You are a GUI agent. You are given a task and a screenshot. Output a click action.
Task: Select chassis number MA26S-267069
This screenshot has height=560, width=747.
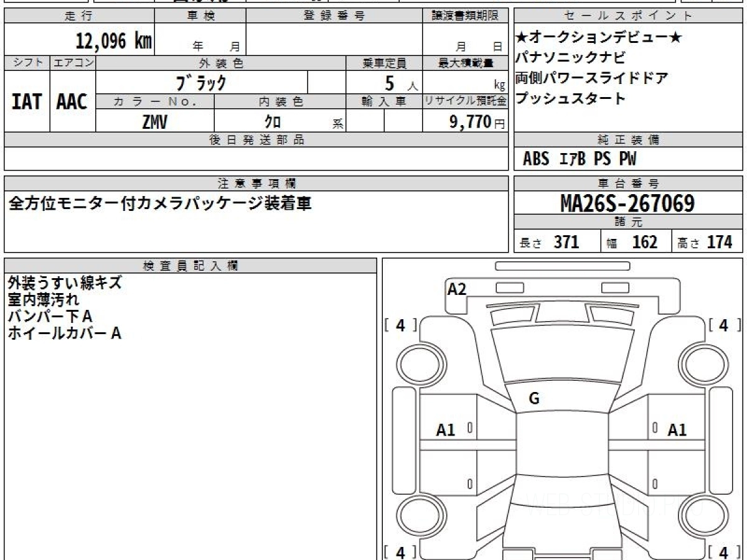(x=627, y=203)
